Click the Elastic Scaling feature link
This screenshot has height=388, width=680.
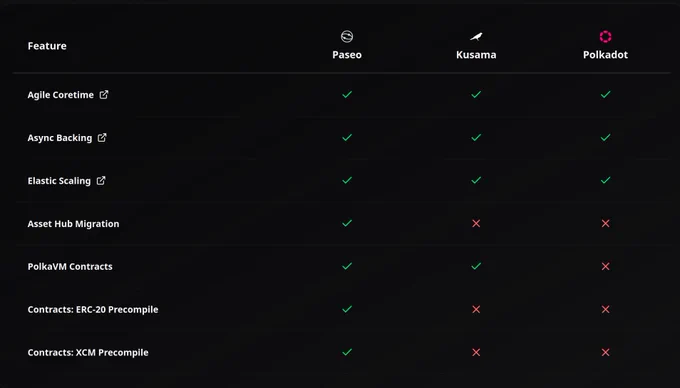(x=59, y=181)
